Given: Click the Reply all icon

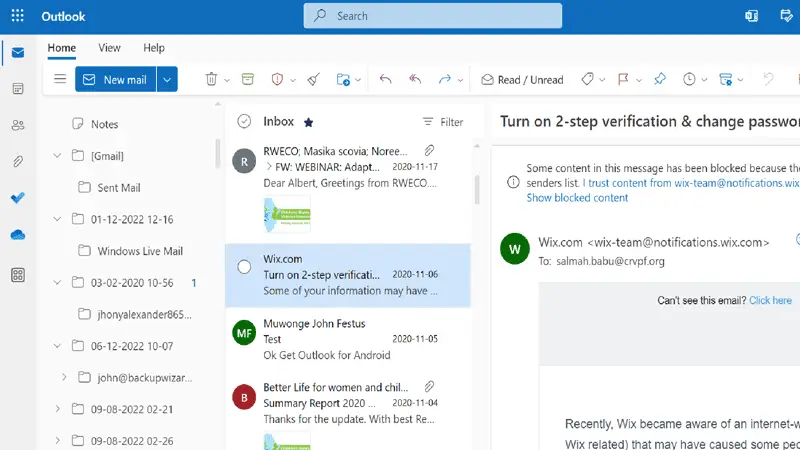Looking at the screenshot, I should click(415, 79).
